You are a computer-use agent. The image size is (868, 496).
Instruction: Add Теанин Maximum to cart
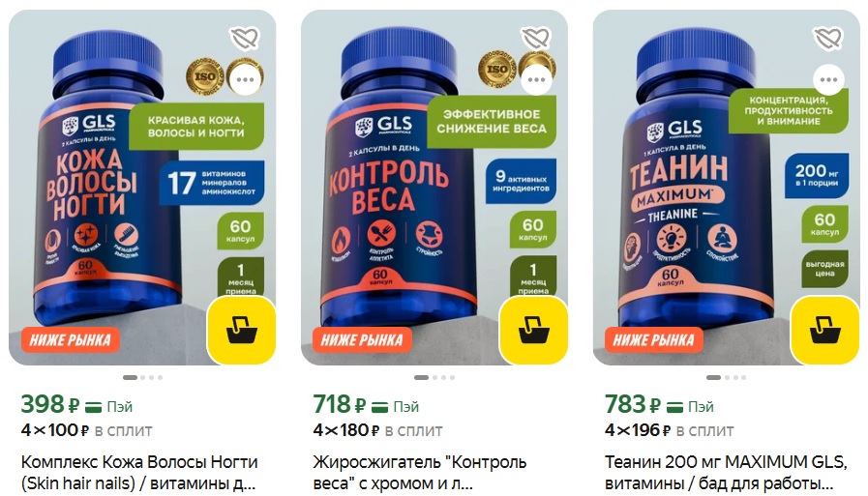coord(824,330)
